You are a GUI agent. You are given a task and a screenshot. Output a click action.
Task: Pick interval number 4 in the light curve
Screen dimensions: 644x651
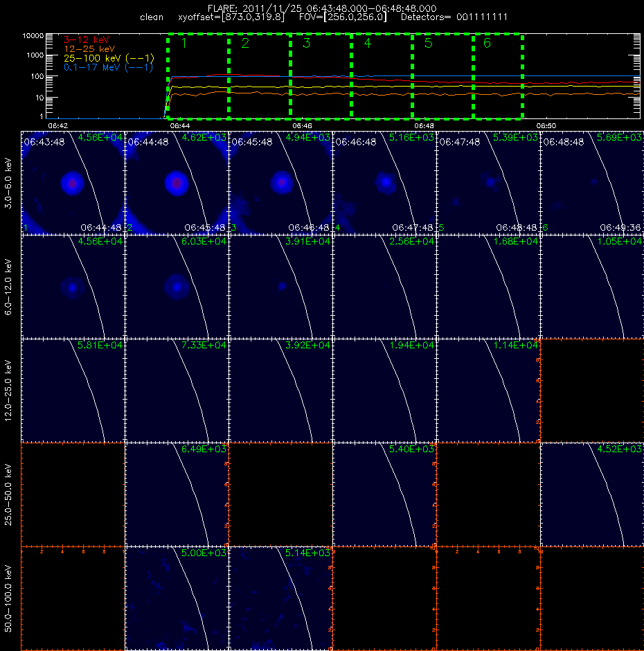click(x=368, y=43)
